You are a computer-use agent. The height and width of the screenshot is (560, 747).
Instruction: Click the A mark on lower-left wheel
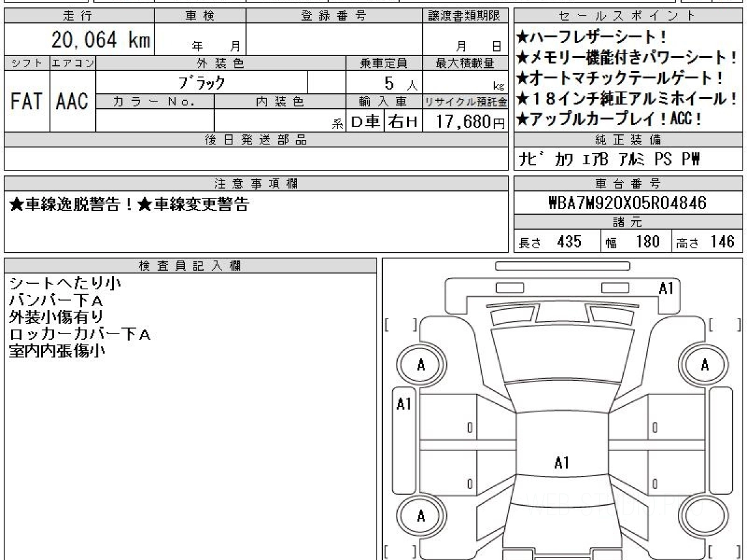421,516
